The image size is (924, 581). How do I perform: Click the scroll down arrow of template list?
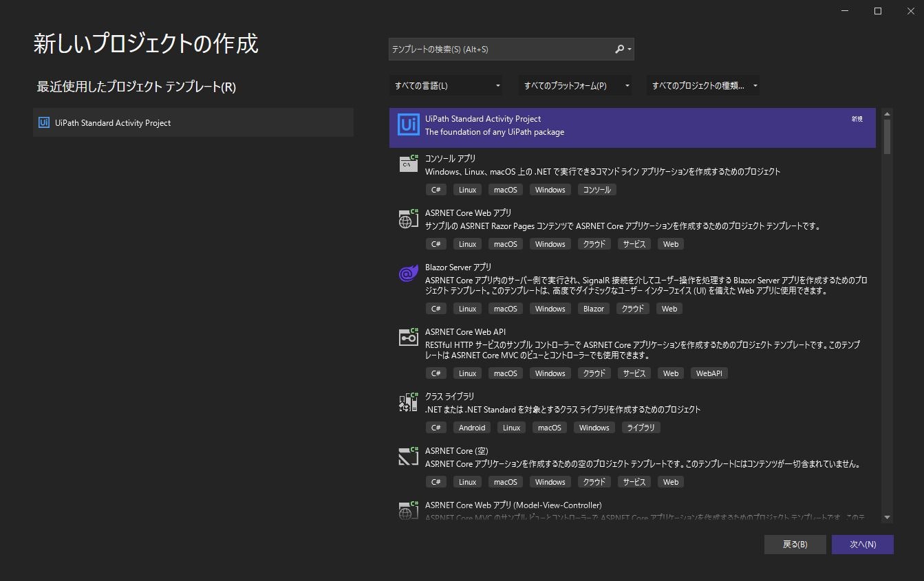click(x=887, y=517)
